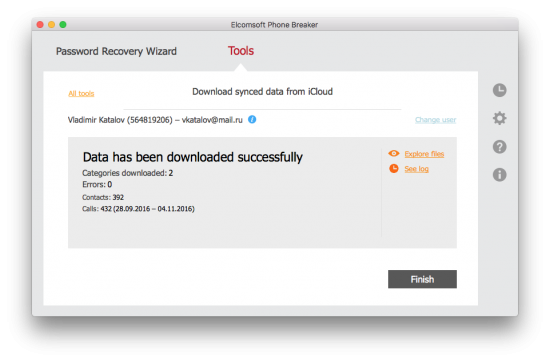This screenshot has height=362, width=550.
Task: Open the history clock icon in sidebar
Action: pyautogui.click(x=499, y=90)
